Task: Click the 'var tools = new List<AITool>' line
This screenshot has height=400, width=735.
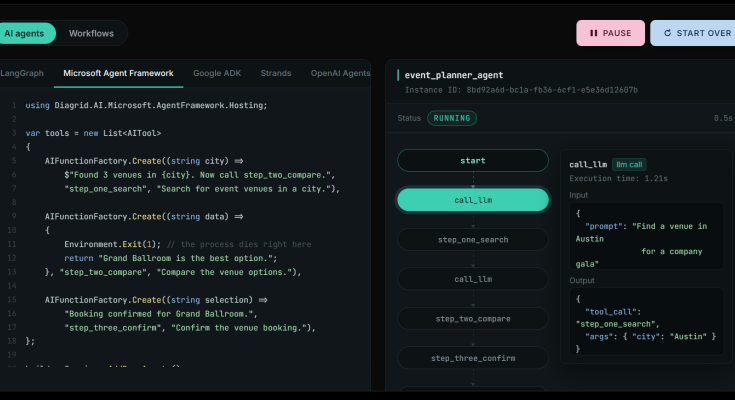Action: coord(93,133)
